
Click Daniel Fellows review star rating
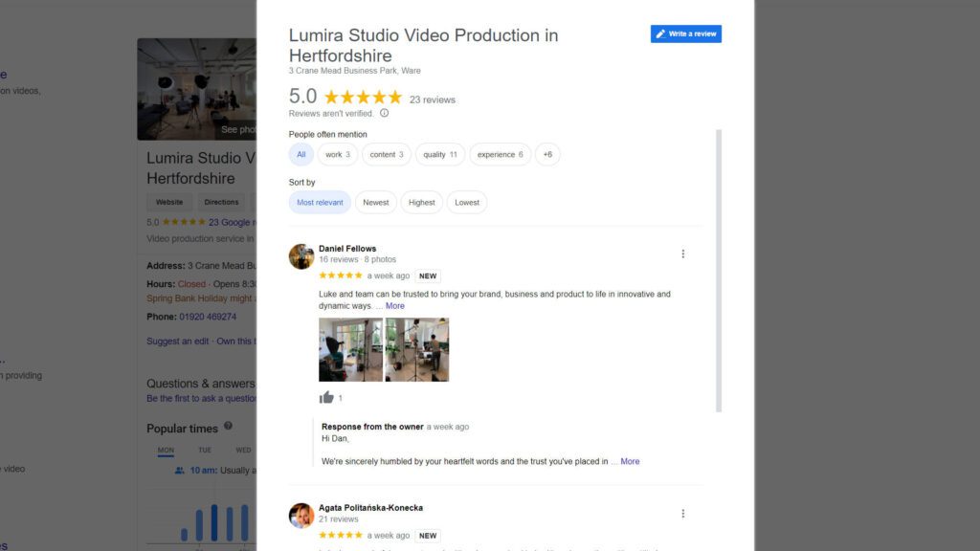coord(341,275)
